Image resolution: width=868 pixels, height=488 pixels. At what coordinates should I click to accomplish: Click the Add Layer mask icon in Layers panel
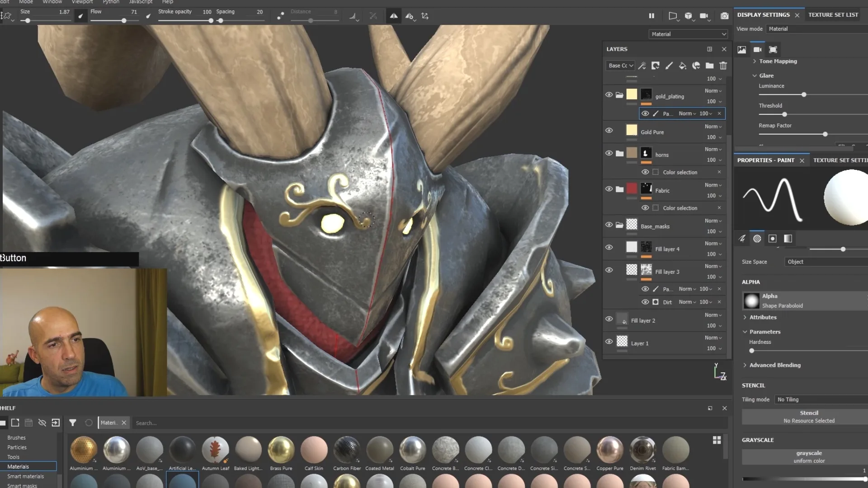(x=656, y=66)
